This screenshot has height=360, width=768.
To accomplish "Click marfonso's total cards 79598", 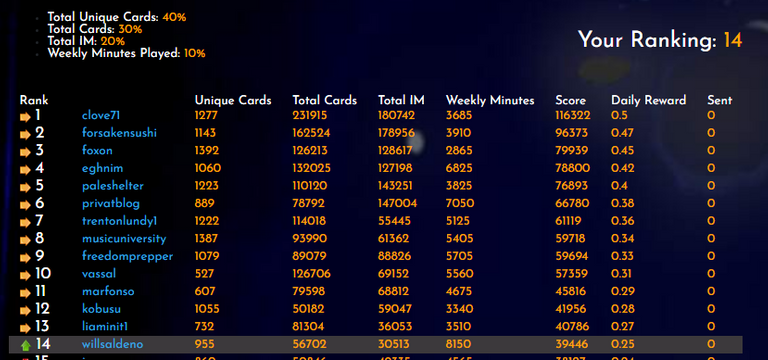I will 309,291.
